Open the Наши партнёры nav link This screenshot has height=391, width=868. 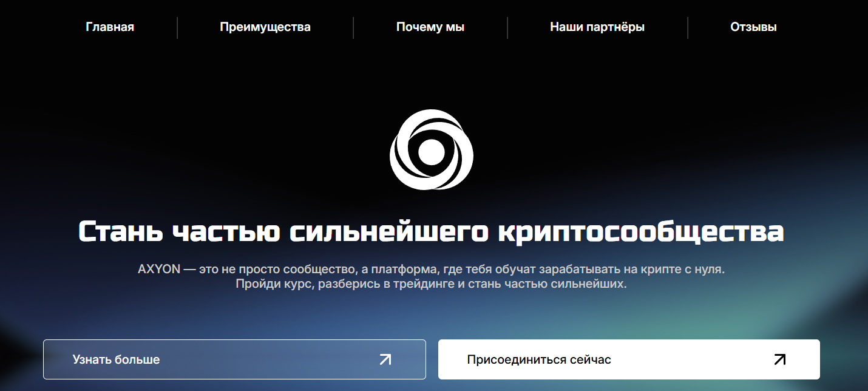tap(597, 27)
